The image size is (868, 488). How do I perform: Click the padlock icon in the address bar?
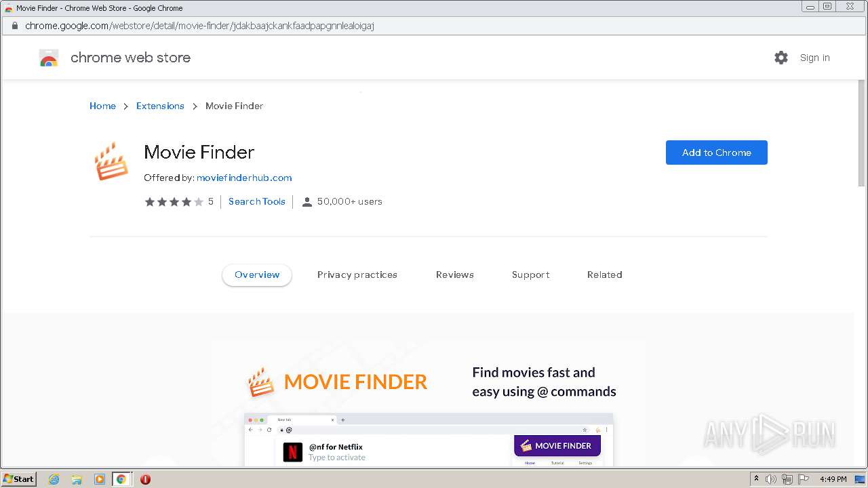(x=14, y=26)
